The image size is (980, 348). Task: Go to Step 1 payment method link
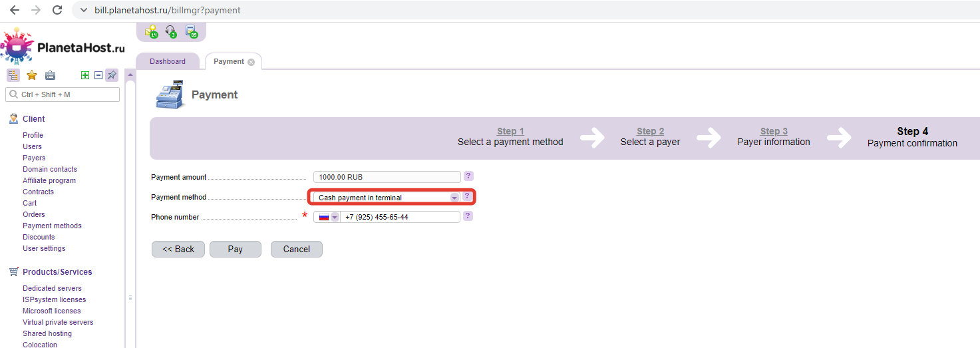click(510, 131)
